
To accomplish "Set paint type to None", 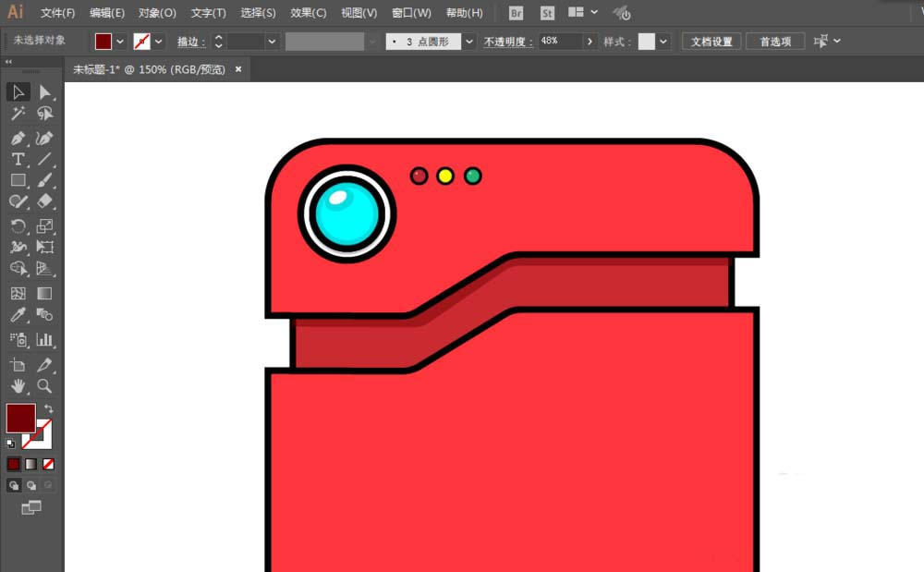I will 48,464.
